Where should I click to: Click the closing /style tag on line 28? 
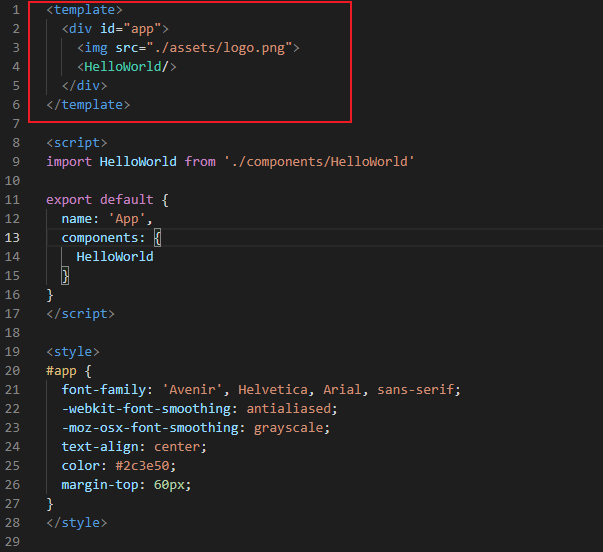(77, 523)
